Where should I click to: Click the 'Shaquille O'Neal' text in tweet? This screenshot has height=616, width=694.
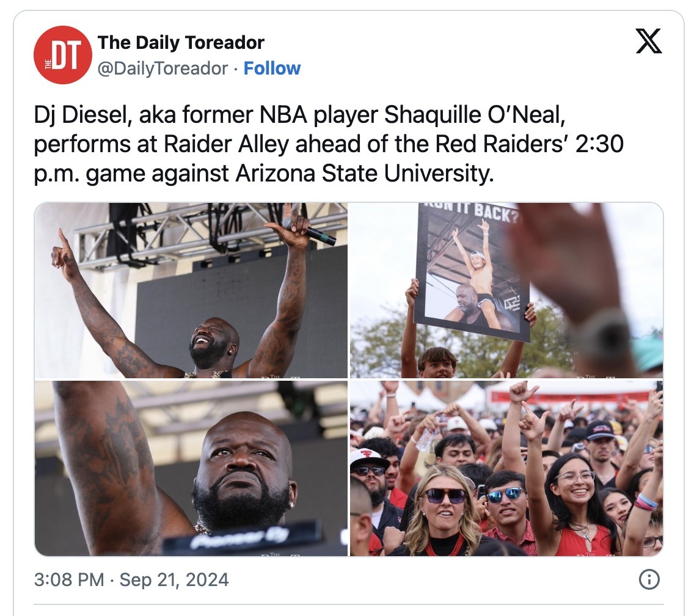tap(475, 115)
